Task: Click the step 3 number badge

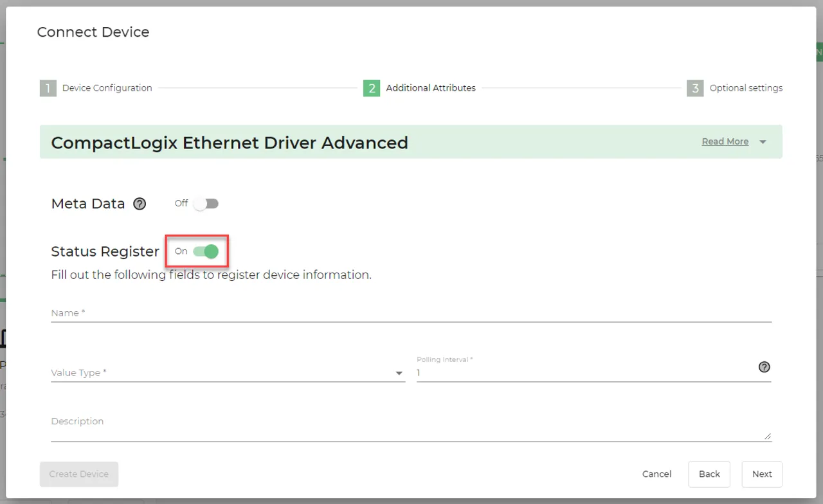Action: click(x=695, y=88)
